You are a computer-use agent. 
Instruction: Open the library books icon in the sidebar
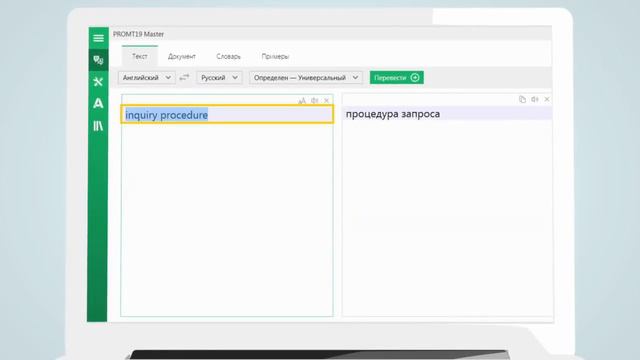pos(98,126)
